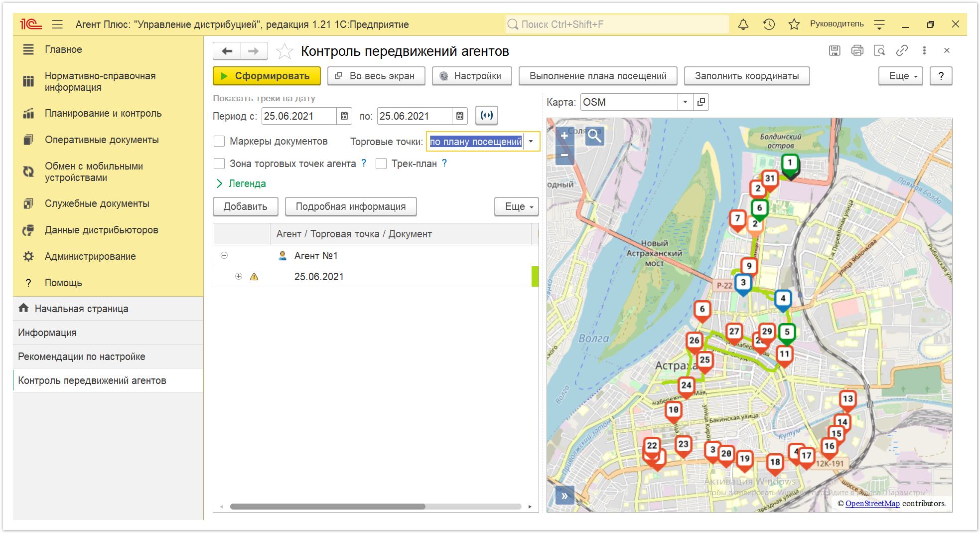
Task: Show help for Зона торговых точек question mark
Action: coord(364,163)
